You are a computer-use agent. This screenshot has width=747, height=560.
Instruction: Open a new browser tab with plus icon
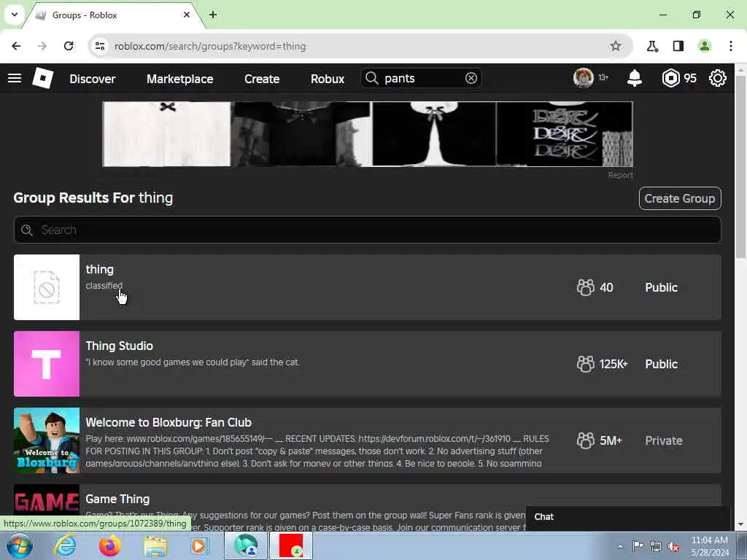pos(213,15)
